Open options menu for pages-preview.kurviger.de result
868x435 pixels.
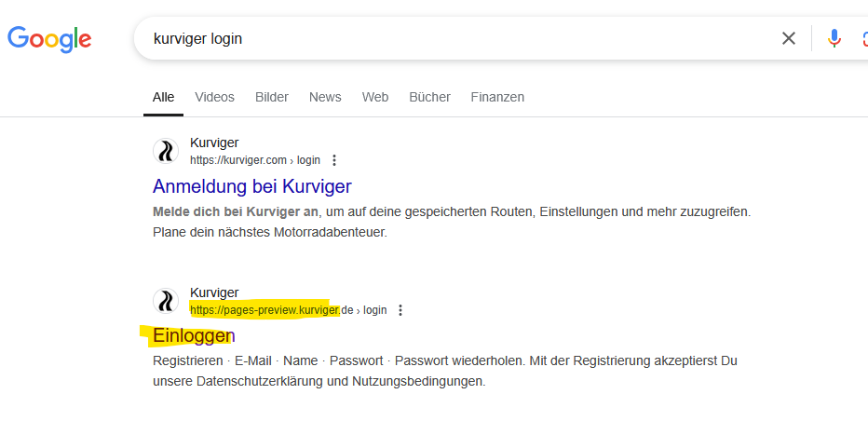tap(400, 310)
